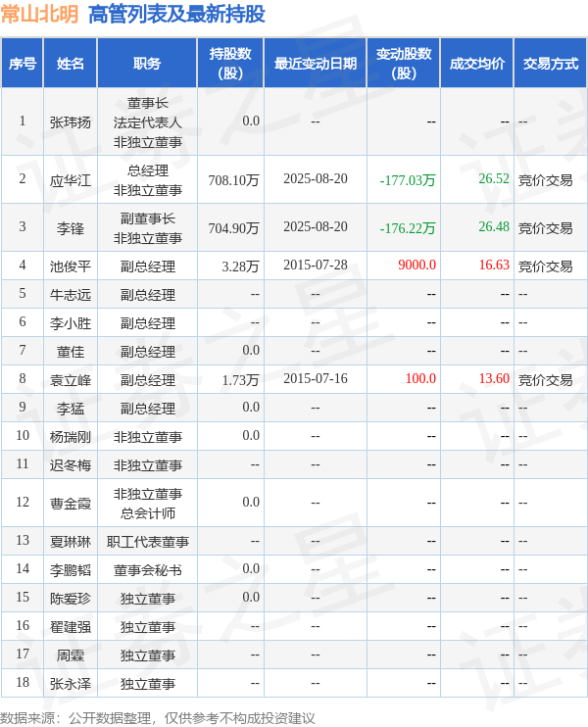The width and height of the screenshot is (588, 727).
Task: Click the holding value 1.73万
Action: pos(240,380)
